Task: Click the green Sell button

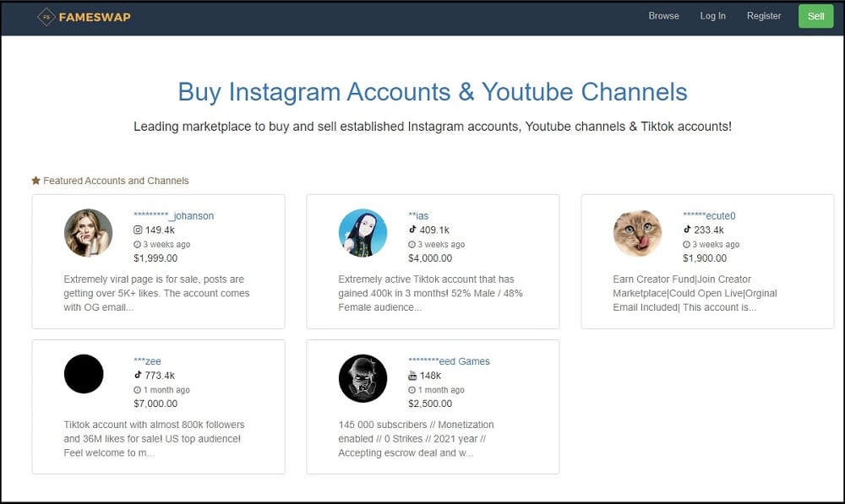Action: tap(816, 16)
